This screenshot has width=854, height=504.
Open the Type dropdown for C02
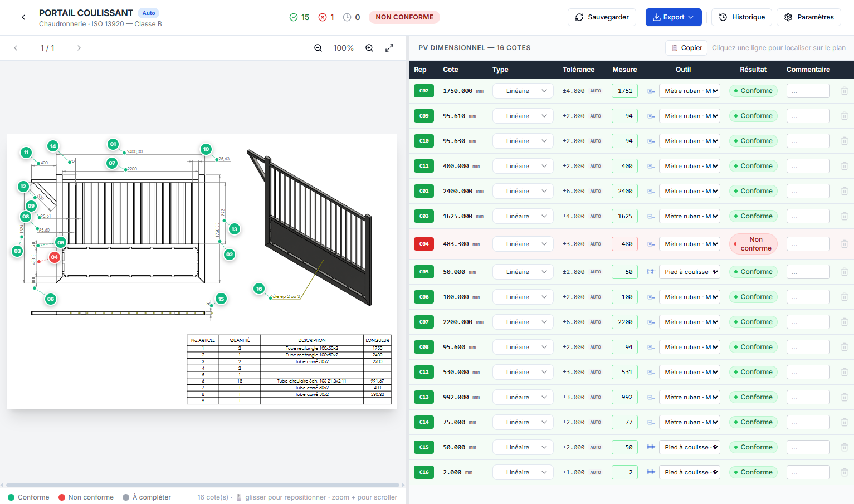pos(523,91)
